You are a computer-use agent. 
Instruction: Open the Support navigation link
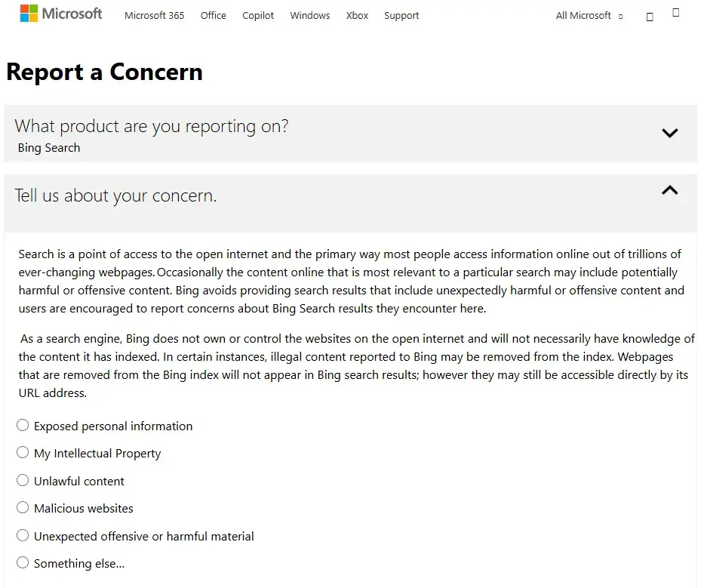coord(401,16)
